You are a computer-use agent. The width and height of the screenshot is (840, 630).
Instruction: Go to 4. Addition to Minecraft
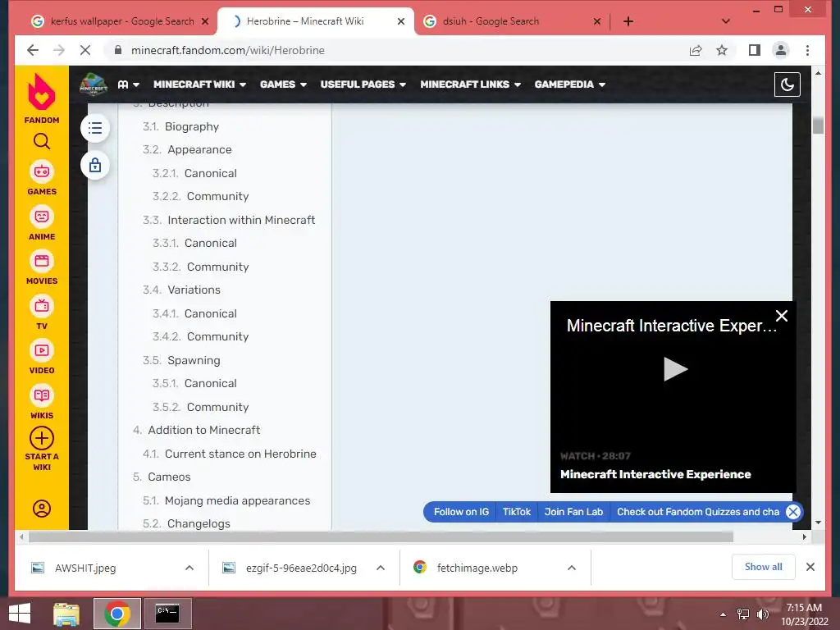coord(196,430)
